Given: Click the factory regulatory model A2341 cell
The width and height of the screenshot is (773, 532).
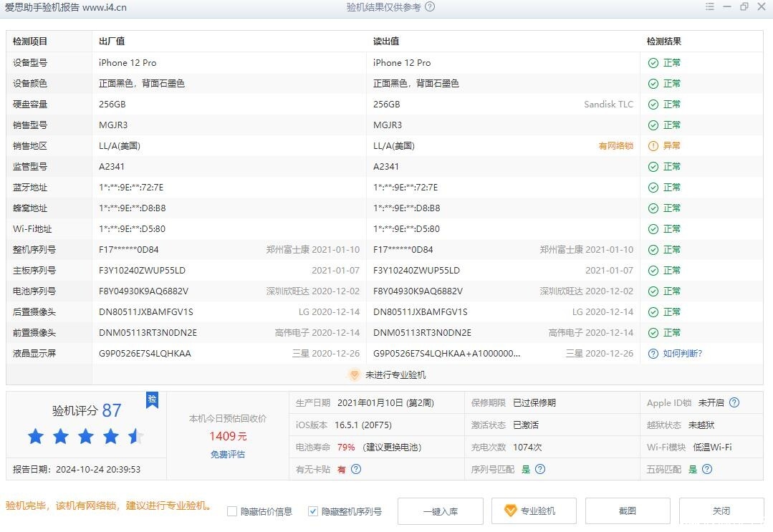Looking at the screenshot, I should 112,167.
